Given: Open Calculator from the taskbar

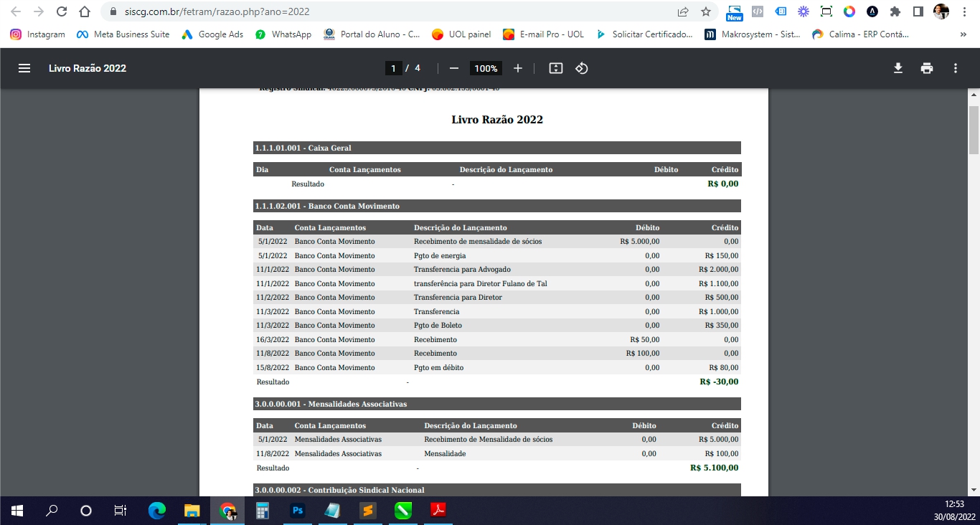Looking at the screenshot, I should click(x=262, y=511).
